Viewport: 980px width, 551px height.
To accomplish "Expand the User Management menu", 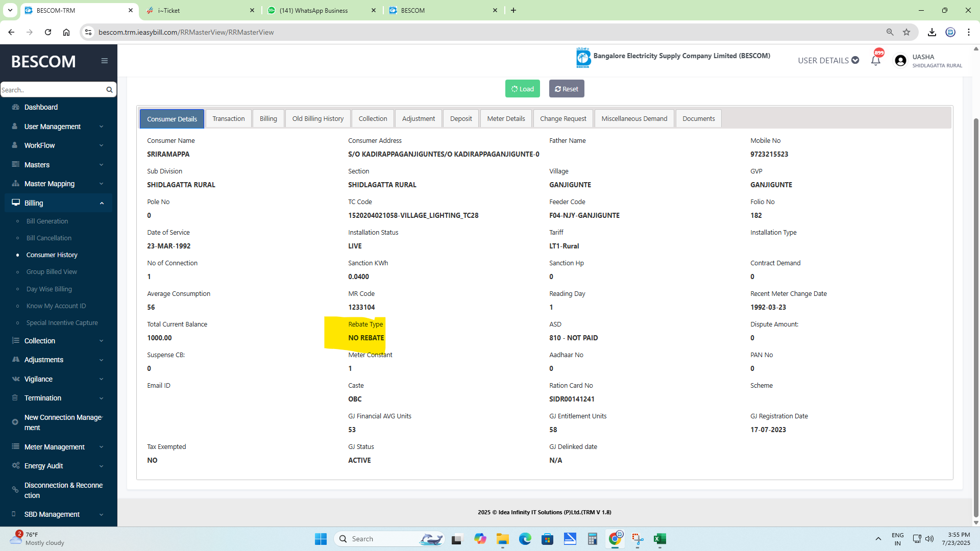I will click(58, 127).
